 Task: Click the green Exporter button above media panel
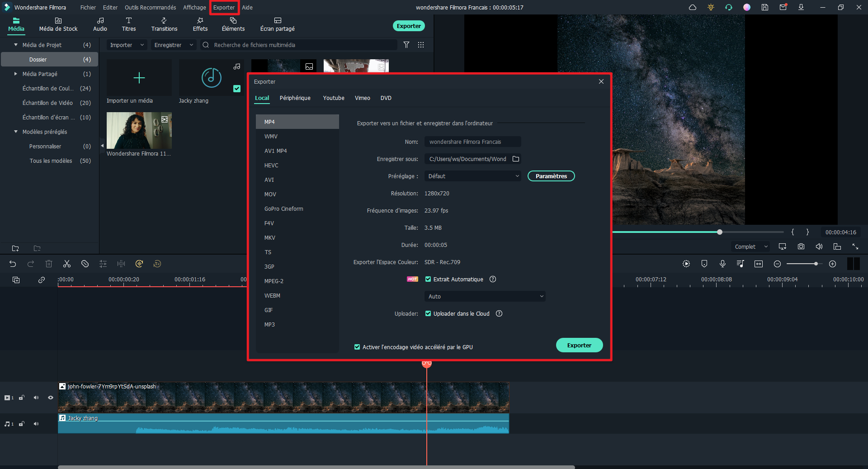pyautogui.click(x=409, y=26)
